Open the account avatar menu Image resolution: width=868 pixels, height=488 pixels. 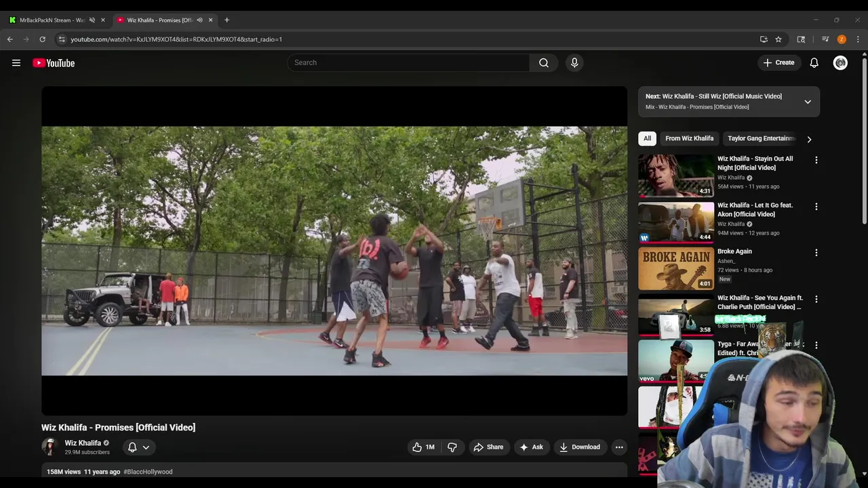[840, 62]
